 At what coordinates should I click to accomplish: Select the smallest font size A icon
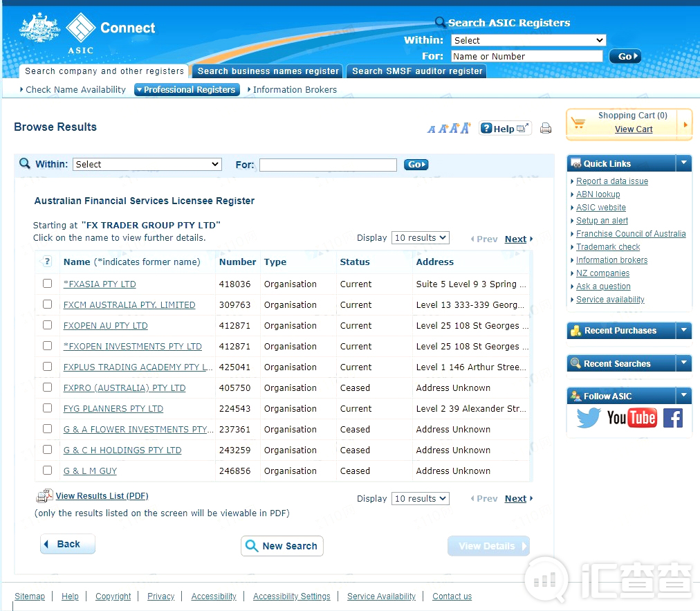coord(431,129)
